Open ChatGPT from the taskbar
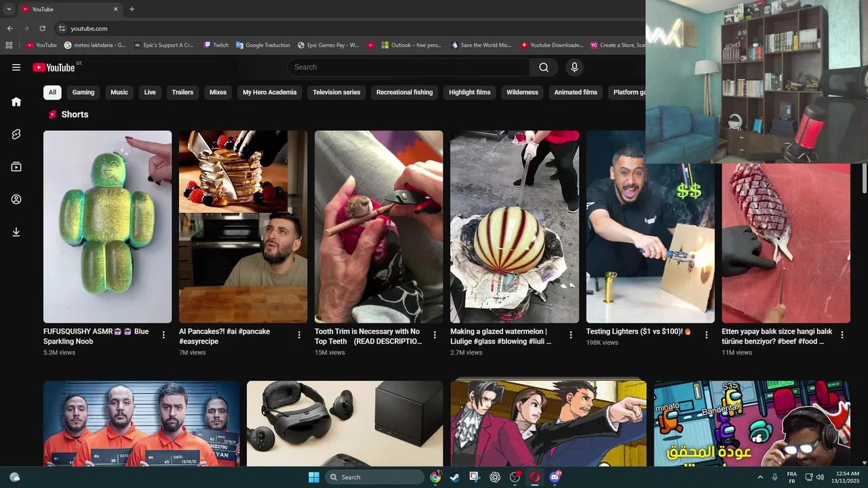 [495, 477]
